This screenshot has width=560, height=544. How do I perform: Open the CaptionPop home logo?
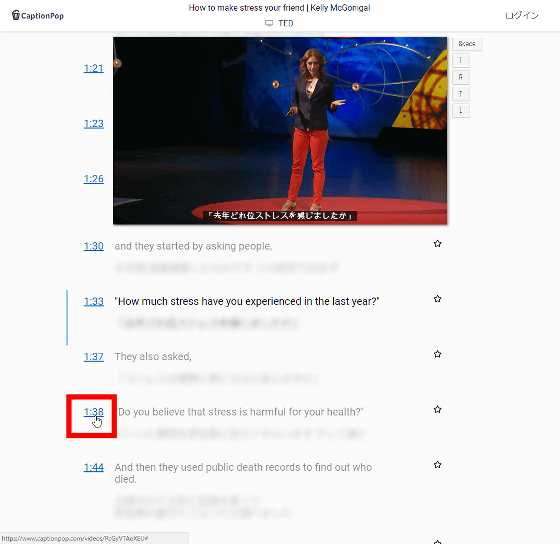point(38,15)
